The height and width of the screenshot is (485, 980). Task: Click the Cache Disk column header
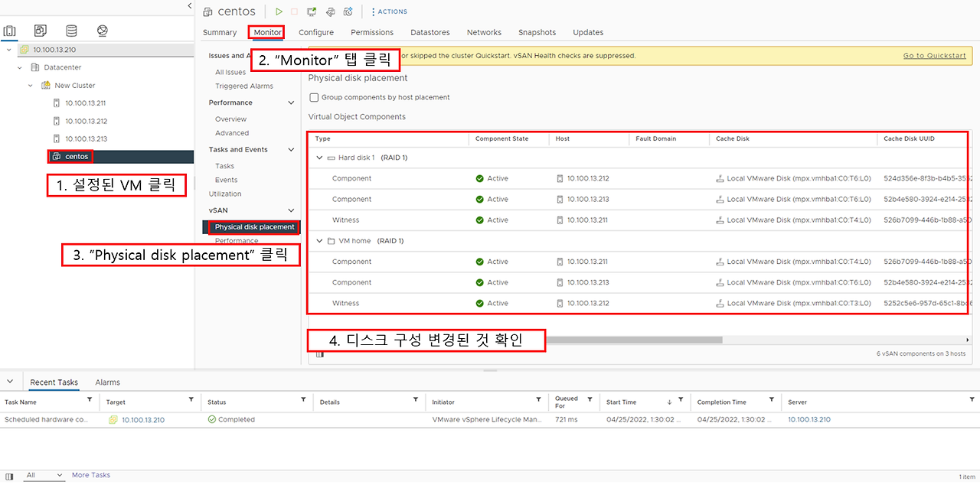pyautogui.click(x=733, y=138)
